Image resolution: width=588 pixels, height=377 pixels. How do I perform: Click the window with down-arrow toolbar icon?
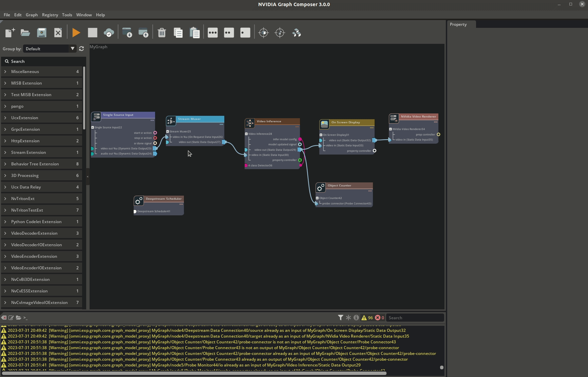(127, 33)
